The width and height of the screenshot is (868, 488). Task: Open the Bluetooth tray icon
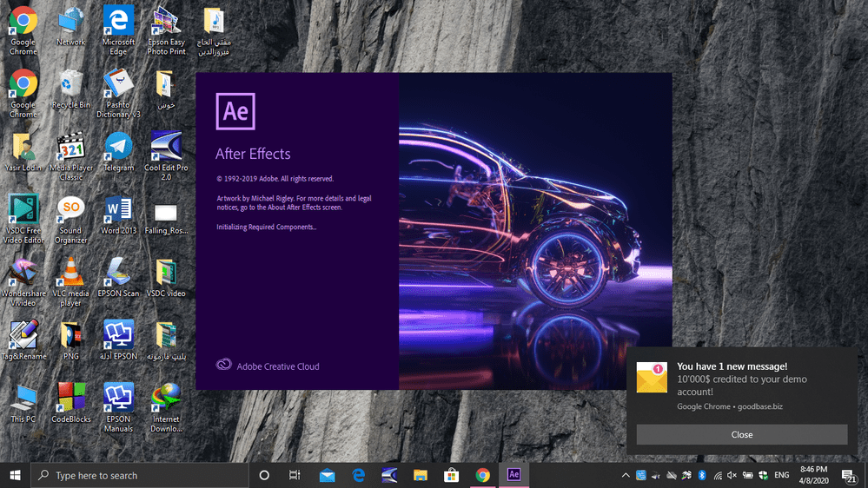pyautogui.click(x=702, y=475)
